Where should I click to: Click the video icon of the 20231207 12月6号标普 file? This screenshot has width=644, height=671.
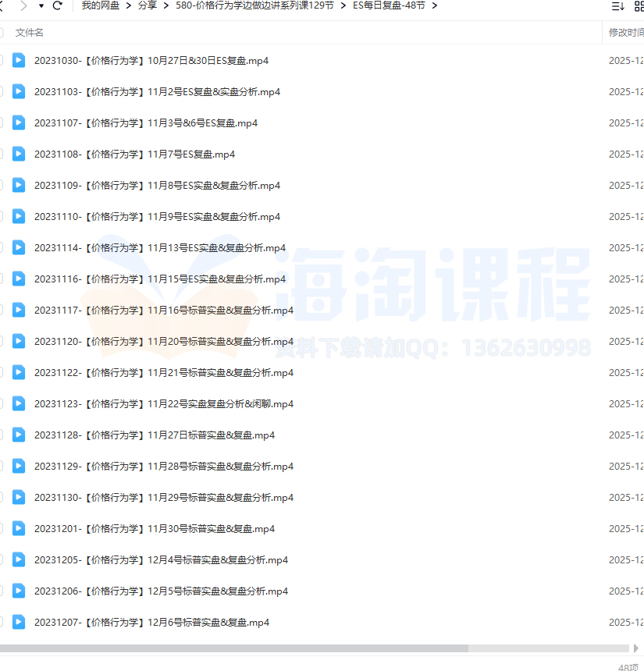click(x=19, y=622)
